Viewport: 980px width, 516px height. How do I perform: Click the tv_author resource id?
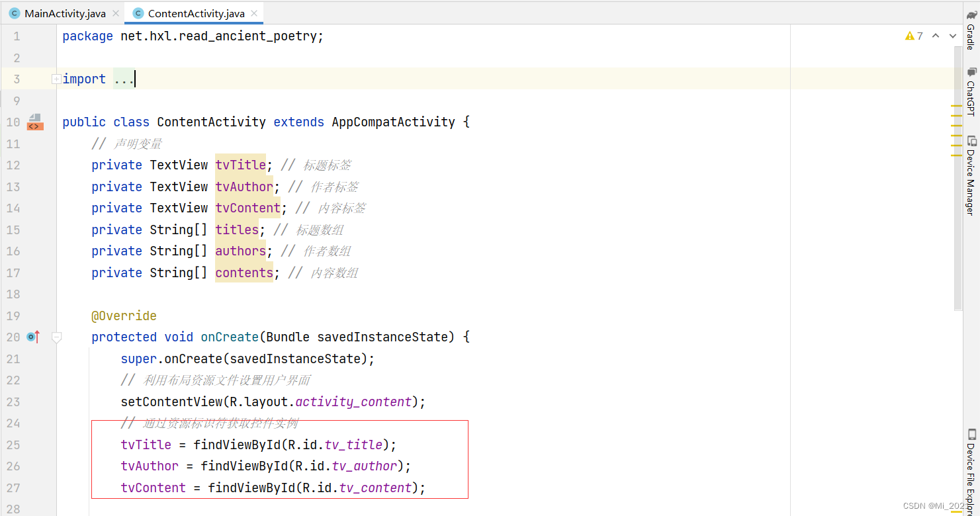[x=365, y=466]
